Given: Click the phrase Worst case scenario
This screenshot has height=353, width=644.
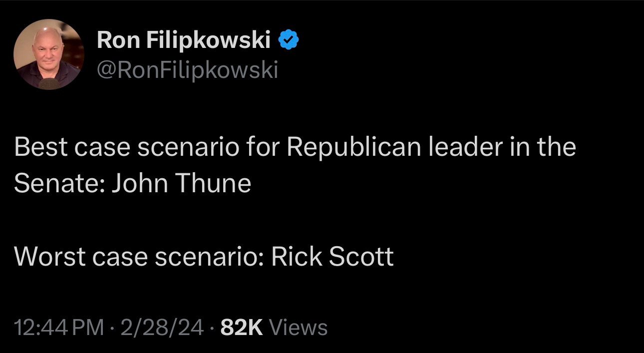Looking at the screenshot, I should (x=138, y=257).
